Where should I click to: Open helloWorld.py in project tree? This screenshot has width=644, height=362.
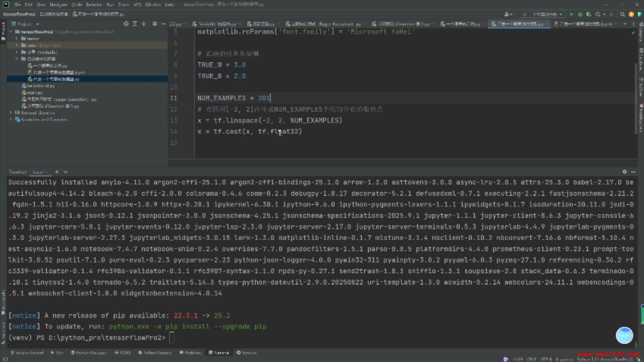click(x=41, y=86)
